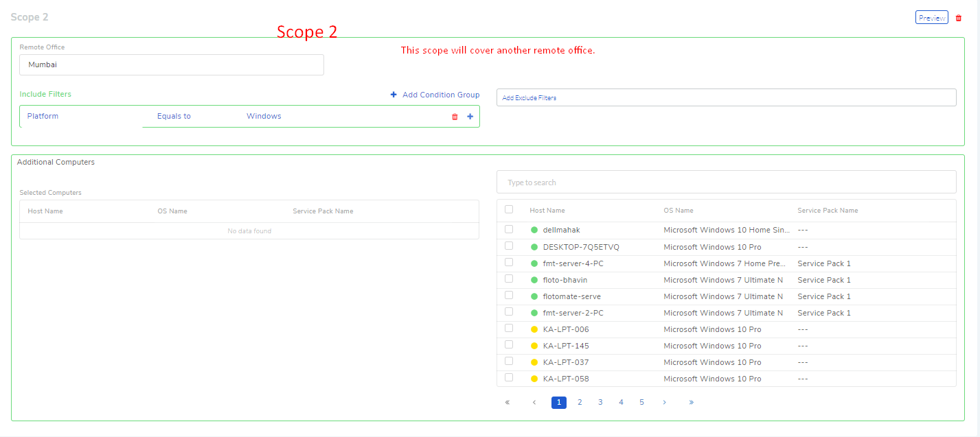The image size is (980, 437).
Task: Go to pagination page 2
Action: (580, 403)
